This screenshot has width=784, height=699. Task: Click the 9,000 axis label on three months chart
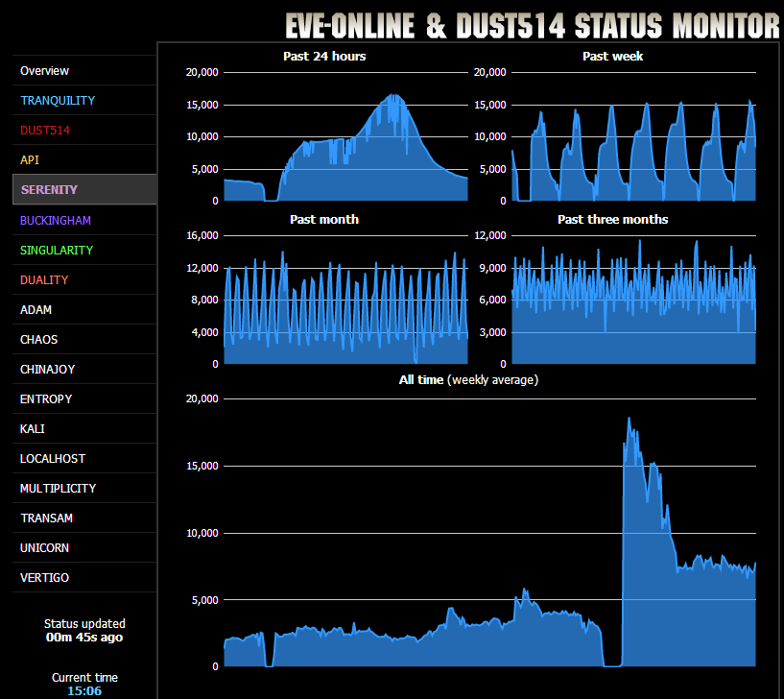(492, 268)
